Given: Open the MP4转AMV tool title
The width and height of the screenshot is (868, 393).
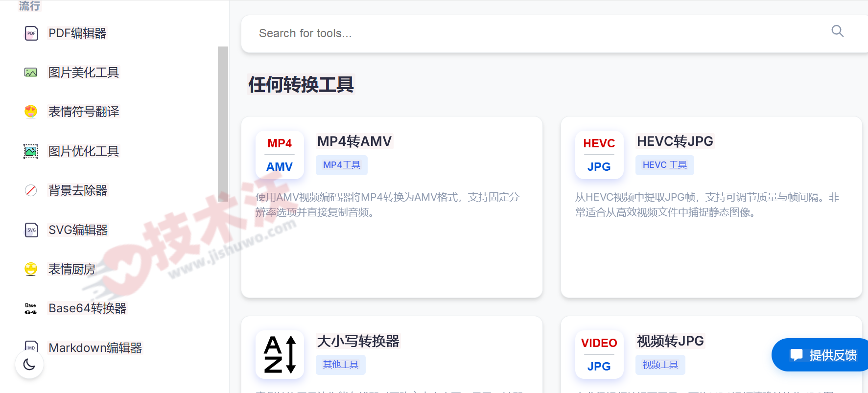Looking at the screenshot, I should 354,141.
